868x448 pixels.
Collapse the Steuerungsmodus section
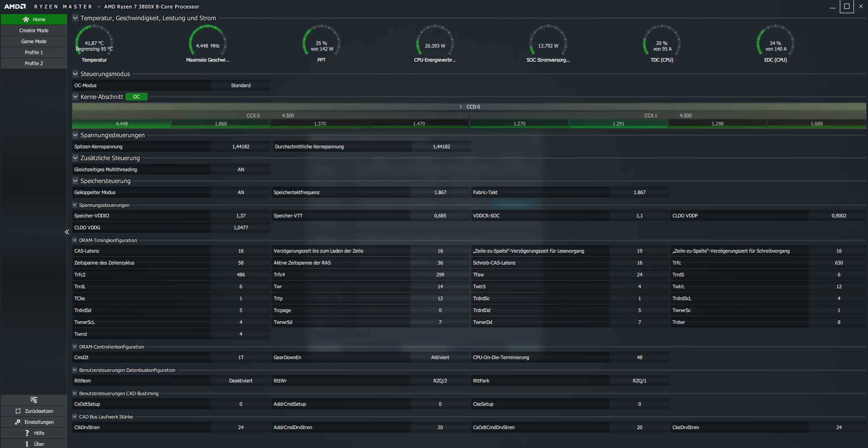pos(75,74)
